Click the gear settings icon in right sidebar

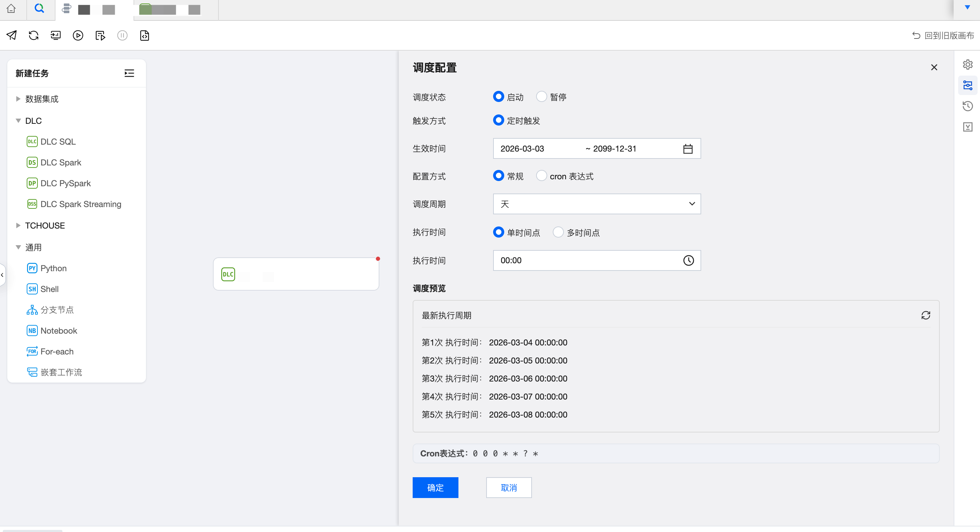[968, 64]
